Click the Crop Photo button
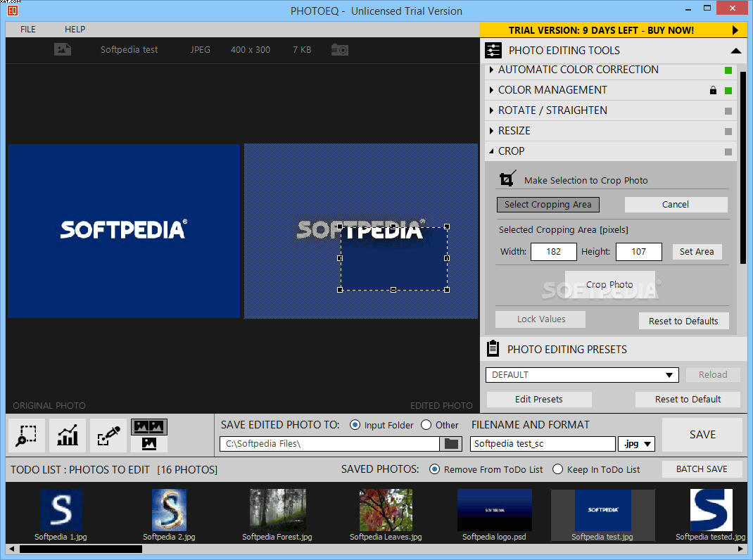The height and width of the screenshot is (560, 753). coord(610,284)
